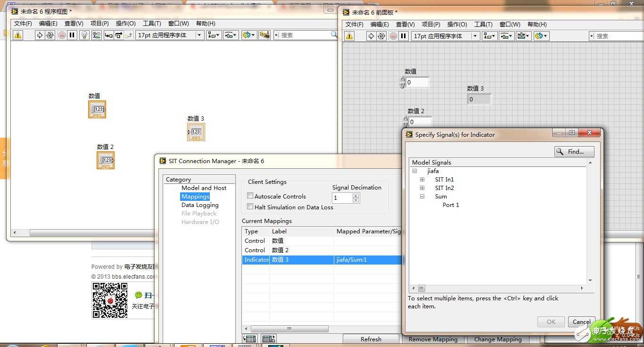The height and width of the screenshot is (347, 644).
Task: Run the VI from block diagram toolbar
Action: [40, 35]
